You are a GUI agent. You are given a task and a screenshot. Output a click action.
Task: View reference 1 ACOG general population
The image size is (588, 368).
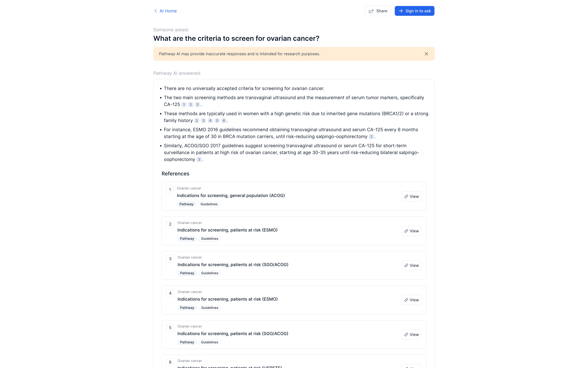tap(411, 196)
